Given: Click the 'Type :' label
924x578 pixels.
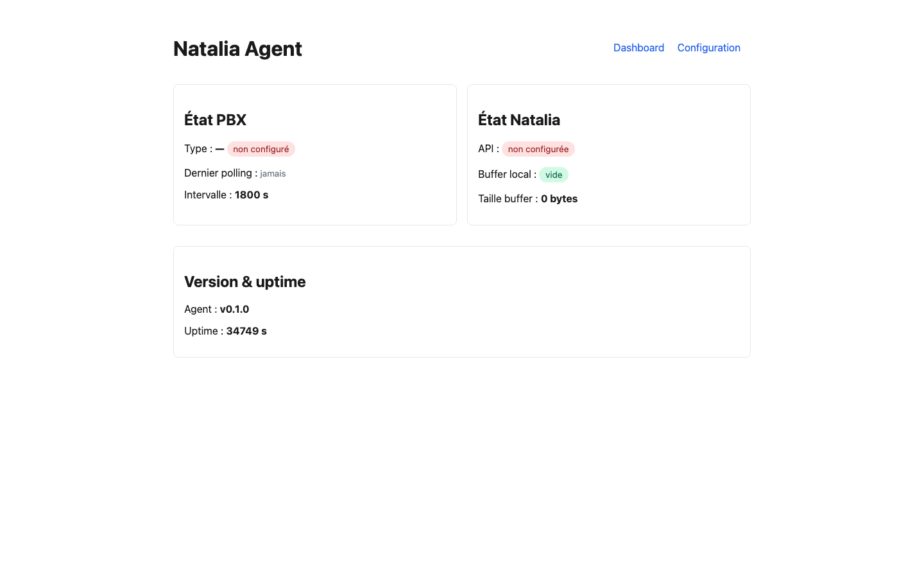Looking at the screenshot, I should click(198, 148).
